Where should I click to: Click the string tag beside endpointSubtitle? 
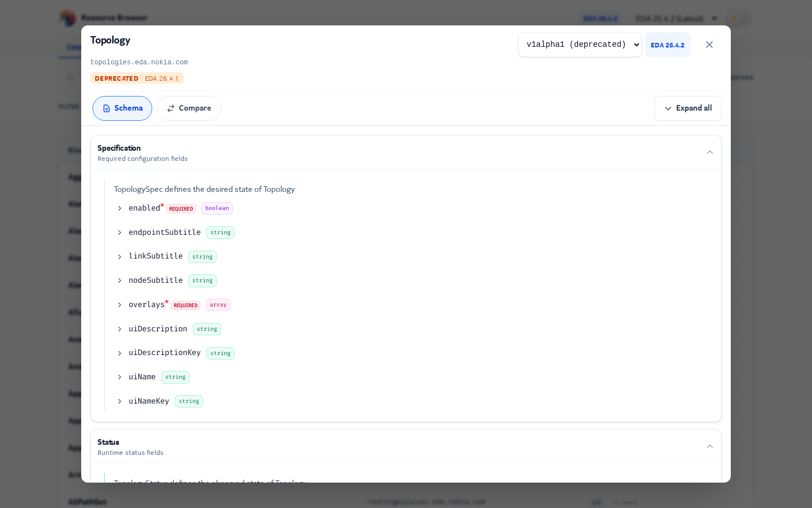coord(220,233)
